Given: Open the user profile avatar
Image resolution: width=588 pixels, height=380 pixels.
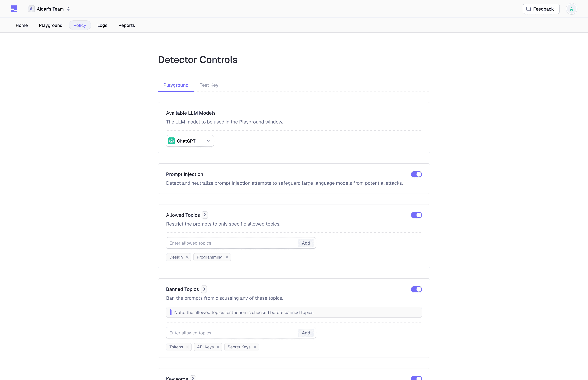Looking at the screenshot, I should pos(571,9).
